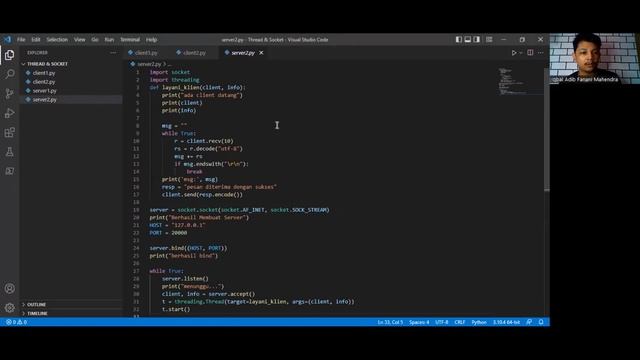Close the server2.py tab
The width and height of the screenshot is (640, 360).
tap(261, 53)
